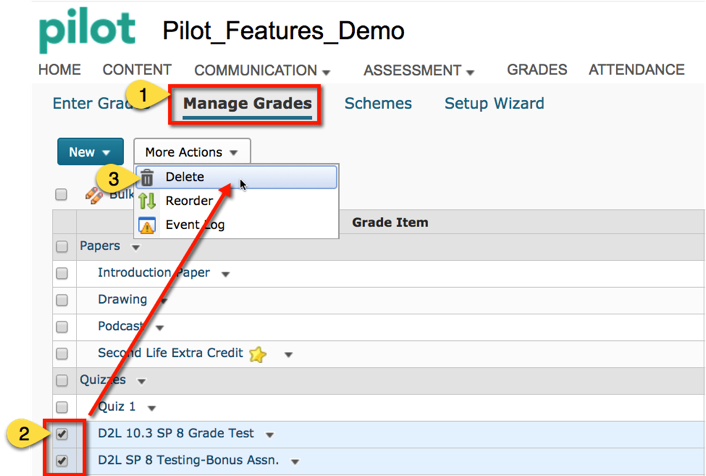Select Reorder from the More Actions menu
Screen dimensions: 706x476
pos(189,201)
